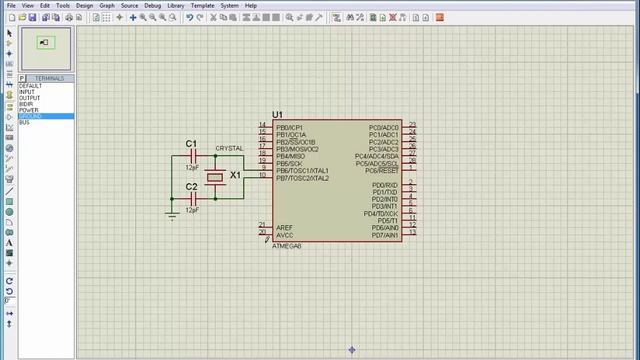Run electrical rules check
The width and height of the screenshot is (640, 360).
pyautogui.click(x=425, y=18)
